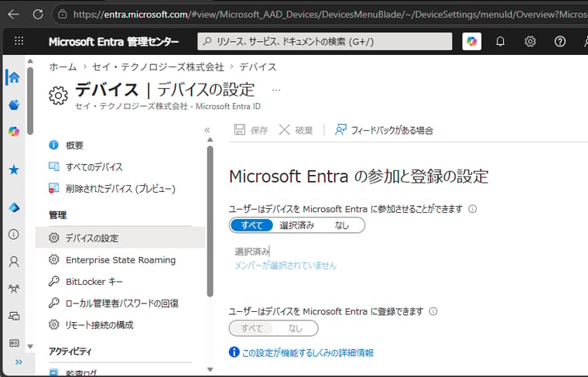Select デバイスの設定 menu item
This screenshot has width=588, height=377.
[120, 238]
